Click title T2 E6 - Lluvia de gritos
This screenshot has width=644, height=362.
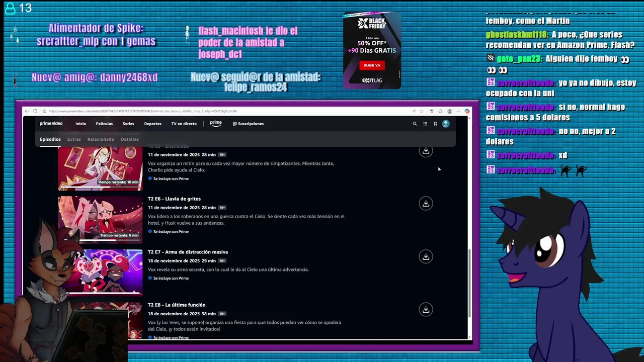point(174,199)
